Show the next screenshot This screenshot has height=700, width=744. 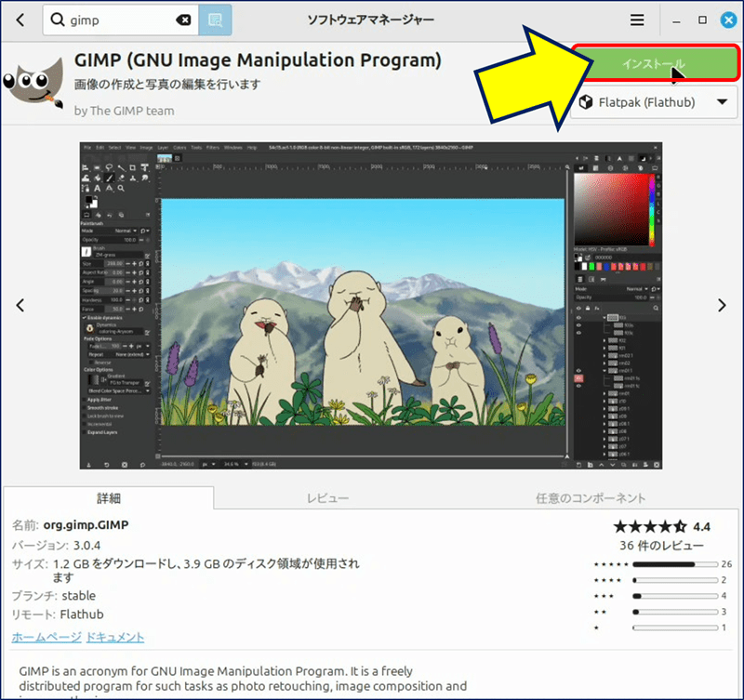(722, 306)
